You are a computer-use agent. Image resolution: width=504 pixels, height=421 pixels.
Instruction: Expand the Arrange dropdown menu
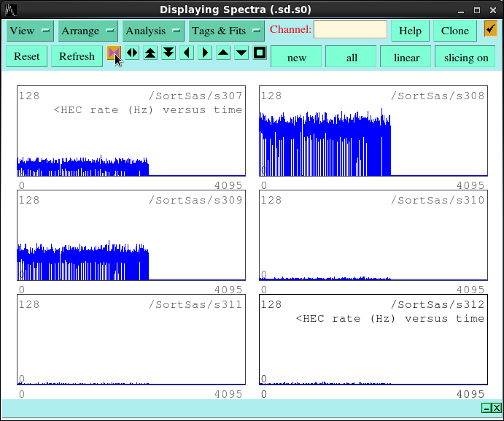click(x=88, y=31)
